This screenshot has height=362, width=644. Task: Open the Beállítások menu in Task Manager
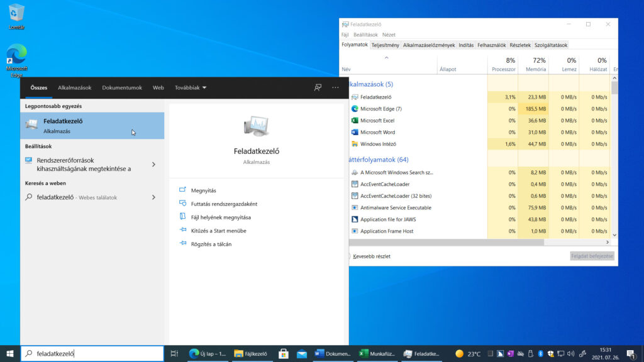(365, 35)
